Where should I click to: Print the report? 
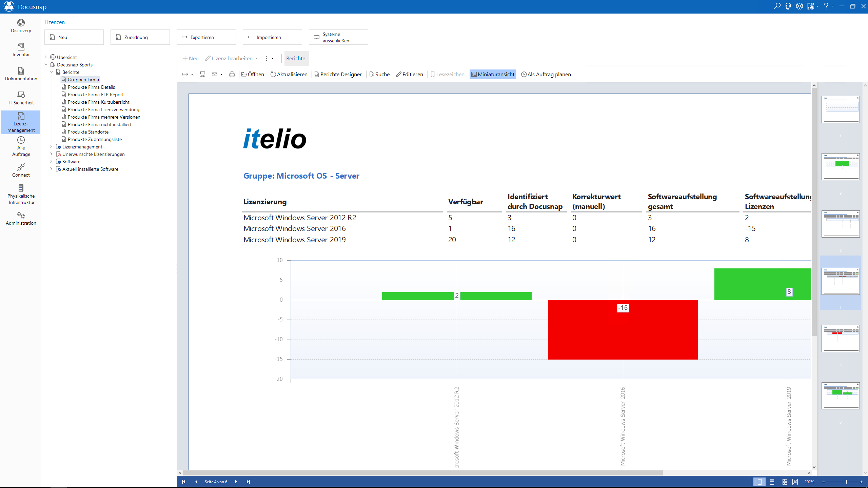coord(232,74)
